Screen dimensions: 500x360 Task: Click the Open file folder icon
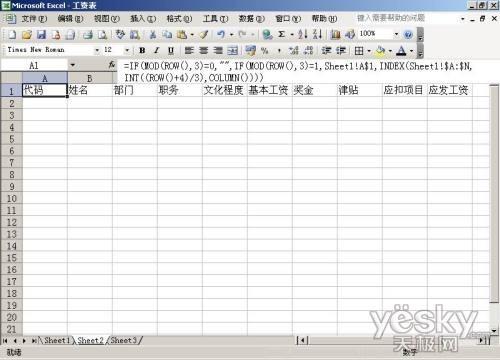[x=27, y=34]
